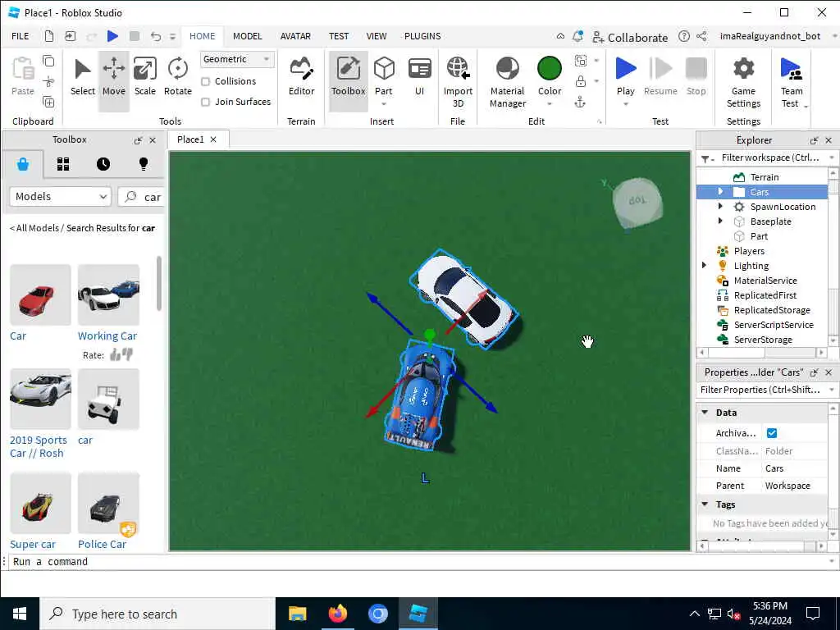Screen dimensions: 840x630
Task: Open the Models category dropdown
Action: click(x=61, y=197)
